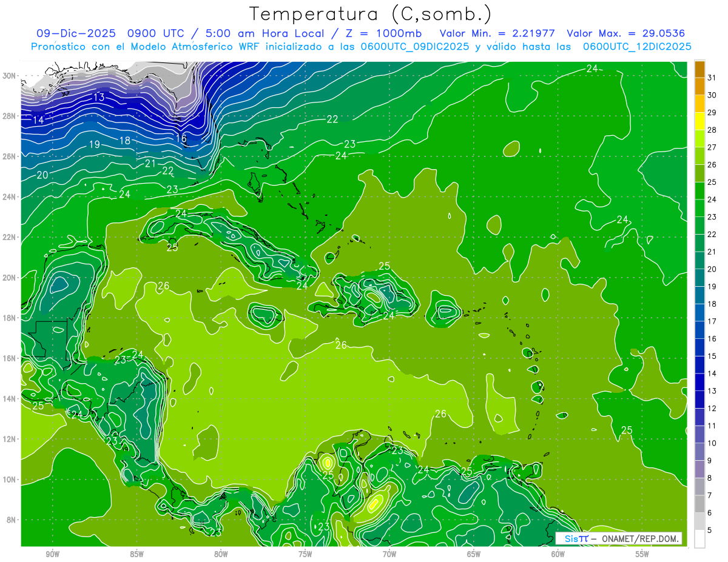This screenshot has height=562, width=728.
Task: Click the white legend swatch below 5
Action: (x=699, y=539)
